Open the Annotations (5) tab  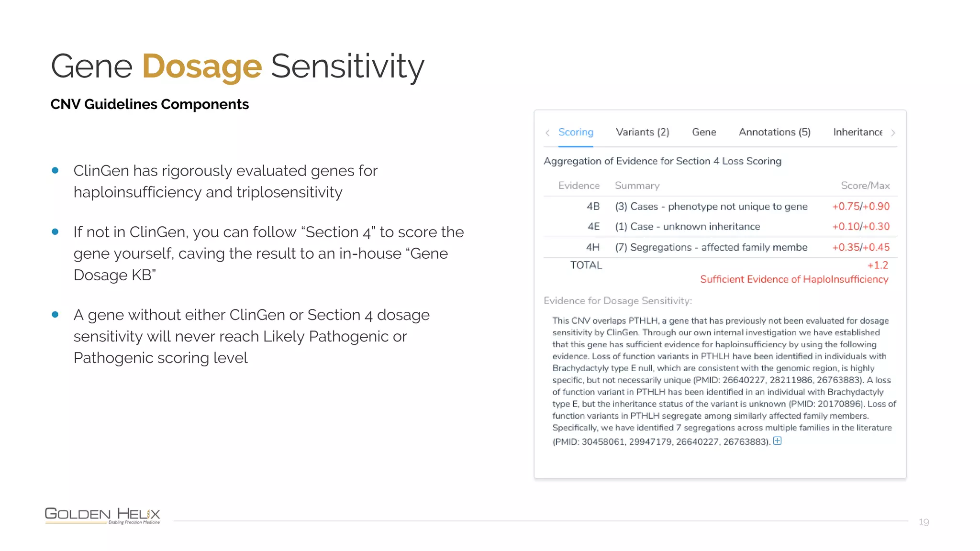coord(774,132)
